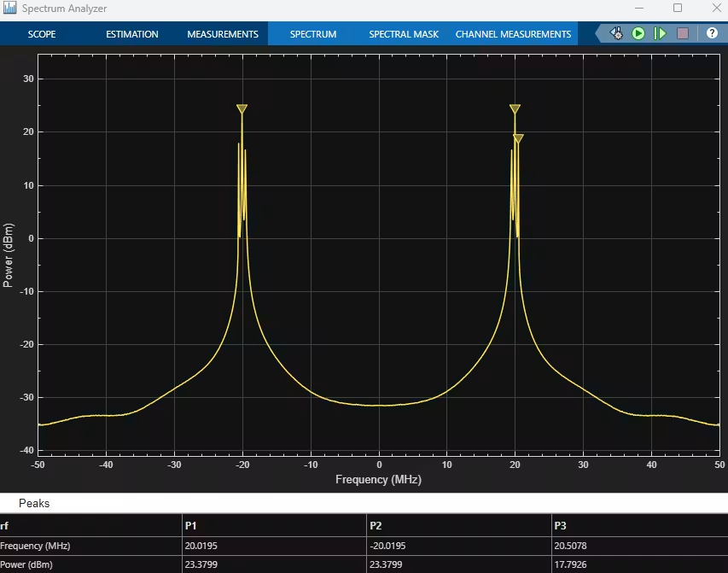Go to the SPECTRAL MASK tab
Screen dimensions: 728x573
(x=404, y=34)
